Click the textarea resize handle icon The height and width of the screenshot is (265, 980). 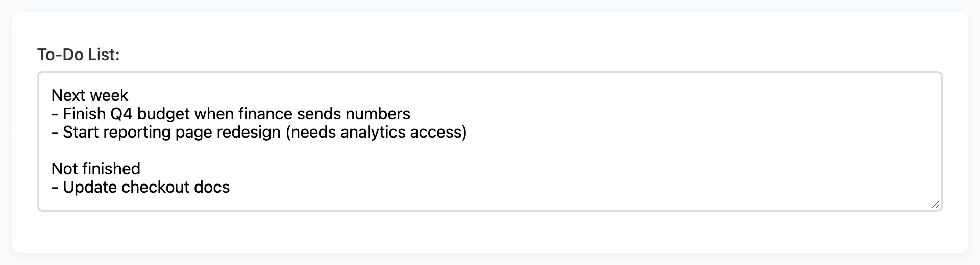tap(935, 204)
